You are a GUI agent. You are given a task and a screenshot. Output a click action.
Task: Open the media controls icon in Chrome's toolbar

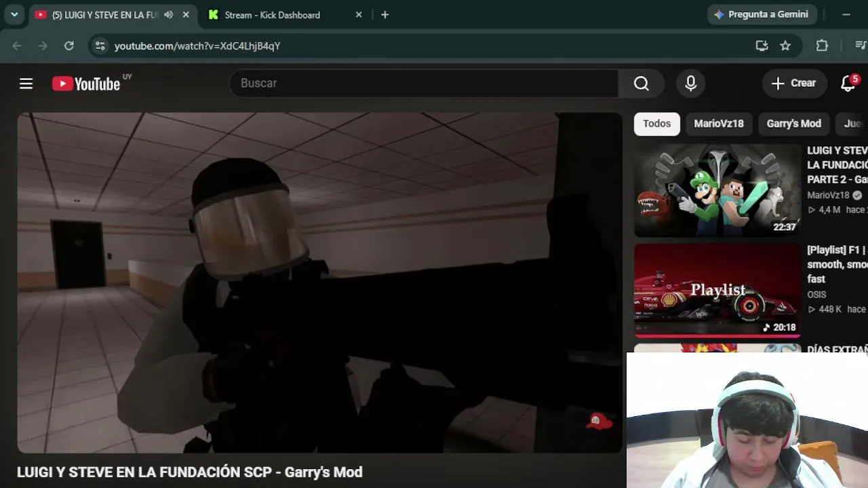861,45
